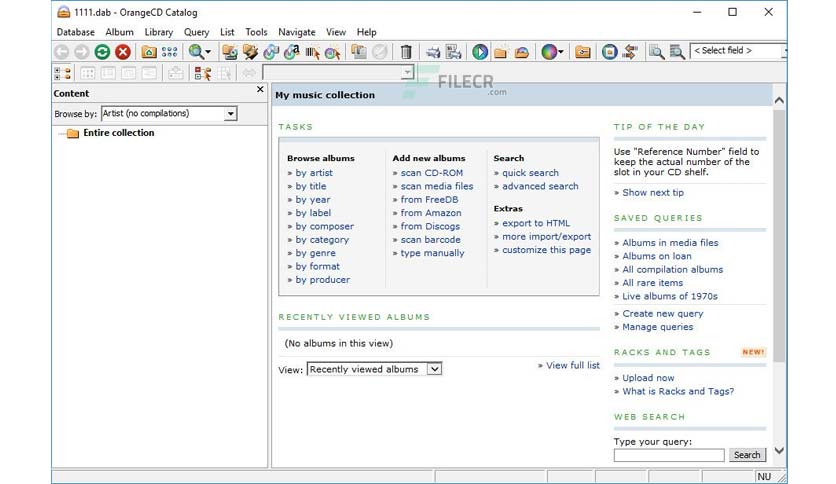Click scan CD-ROM link
The image size is (836, 484).
(432, 173)
